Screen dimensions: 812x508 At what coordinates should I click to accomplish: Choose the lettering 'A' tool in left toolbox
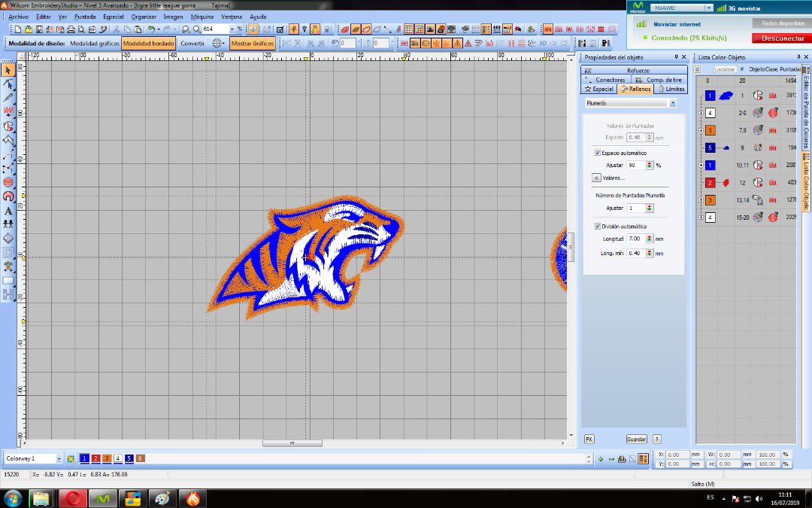[8, 211]
